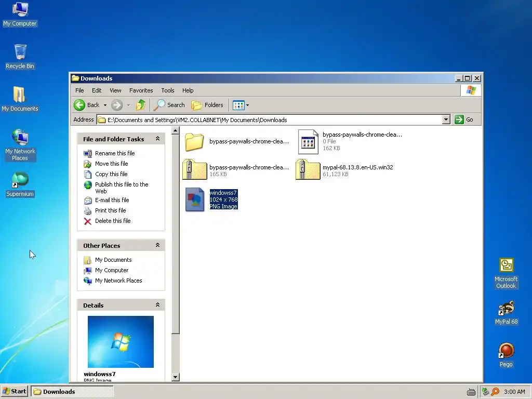Collapse File and Folder Tasks panel
The image size is (532, 399).
click(157, 138)
